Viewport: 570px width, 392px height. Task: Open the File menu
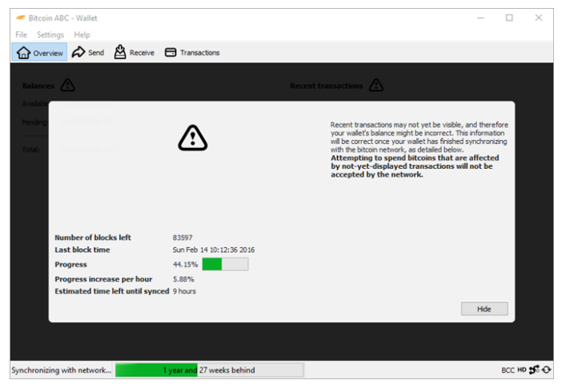coord(21,34)
